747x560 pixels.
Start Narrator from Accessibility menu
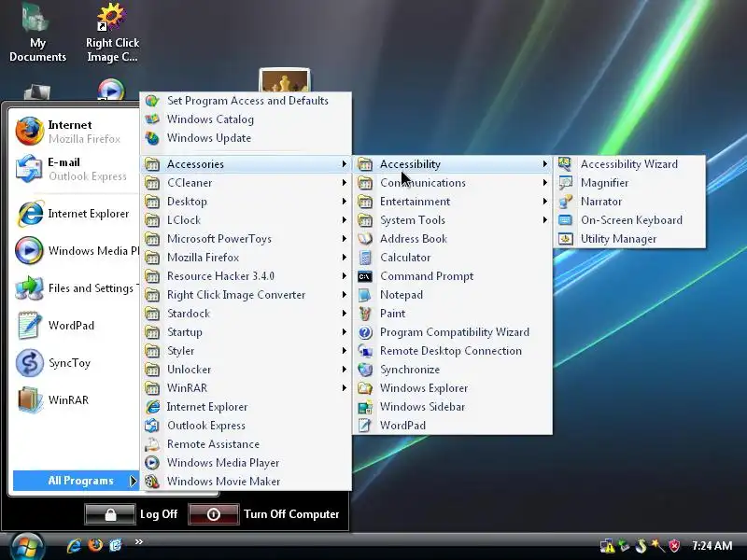[x=628, y=202]
